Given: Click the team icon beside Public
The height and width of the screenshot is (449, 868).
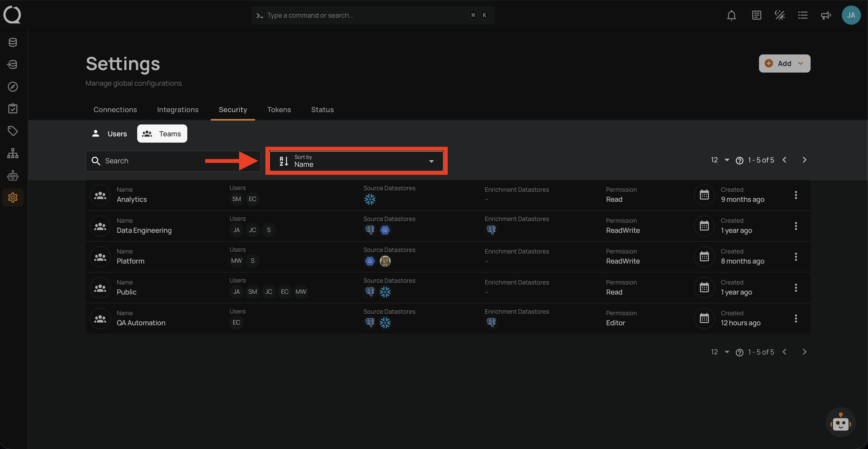Looking at the screenshot, I should pyautogui.click(x=100, y=288).
